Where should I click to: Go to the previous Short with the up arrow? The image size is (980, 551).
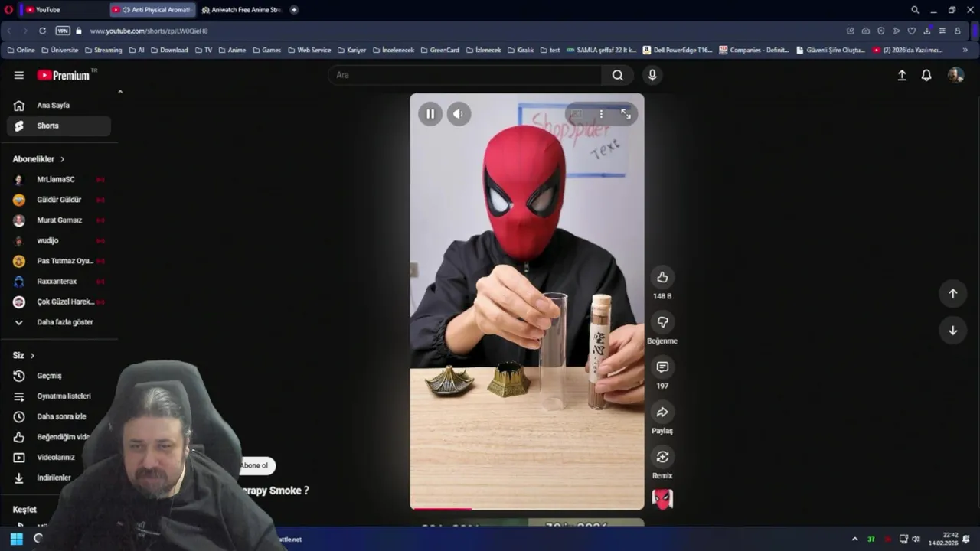click(x=953, y=293)
